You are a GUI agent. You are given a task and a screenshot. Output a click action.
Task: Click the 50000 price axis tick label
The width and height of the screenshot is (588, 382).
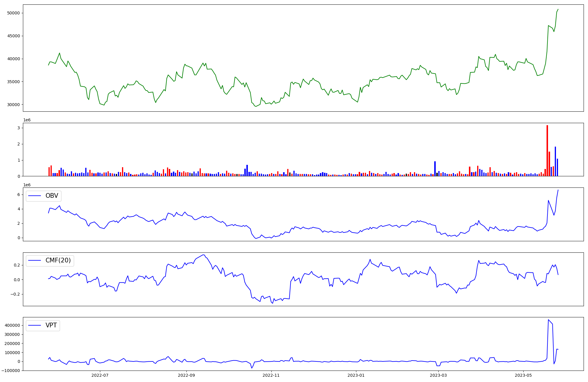(14, 13)
